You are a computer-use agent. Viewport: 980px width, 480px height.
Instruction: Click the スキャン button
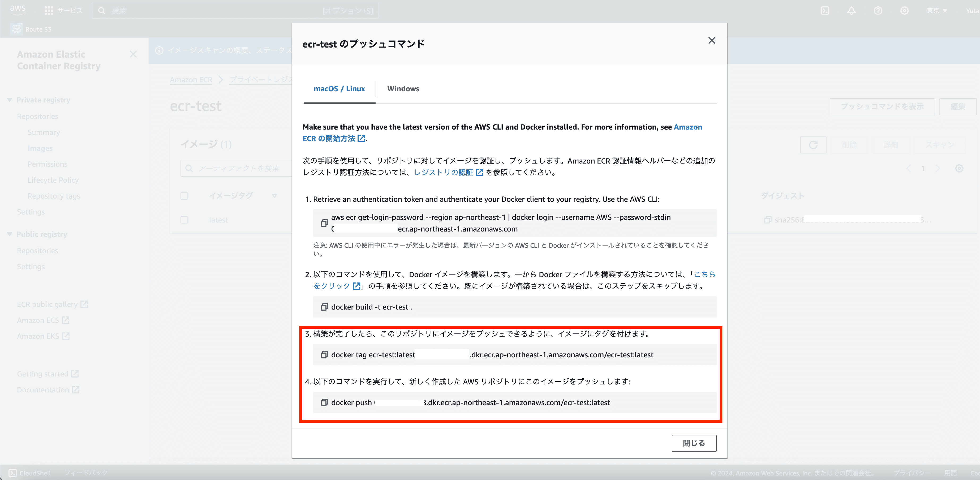click(940, 145)
